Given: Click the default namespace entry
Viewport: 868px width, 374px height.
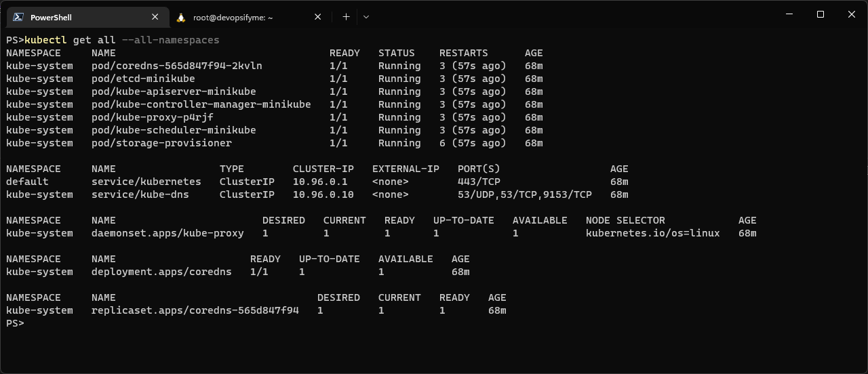Looking at the screenshot, I should tap(27, 182).
